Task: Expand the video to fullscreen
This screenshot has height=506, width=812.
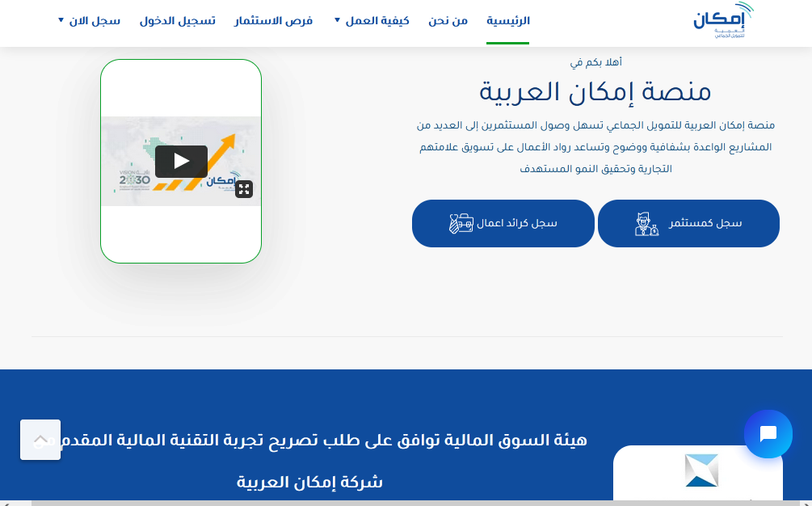Action: coord(244,189)
